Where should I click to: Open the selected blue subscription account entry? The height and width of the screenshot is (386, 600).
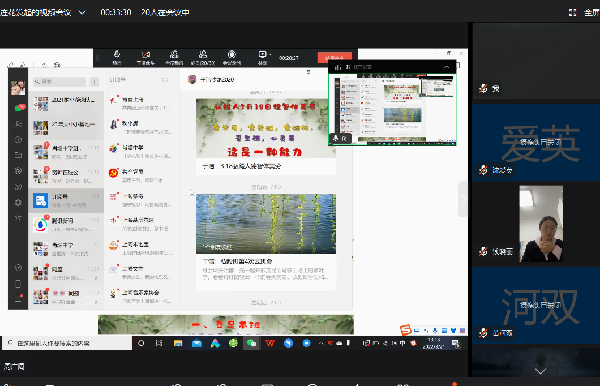66,200
